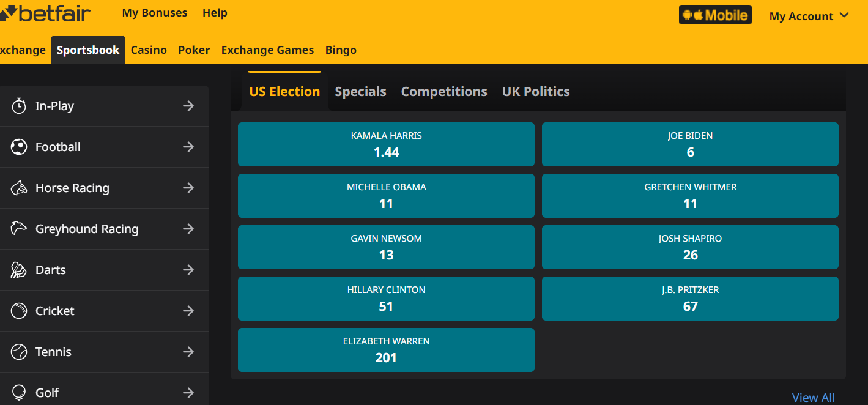The height and width of the screenshot is (405, 868).
Task: Select Kamala Harris odds 1.44
Action: click(x=386, y=144)
